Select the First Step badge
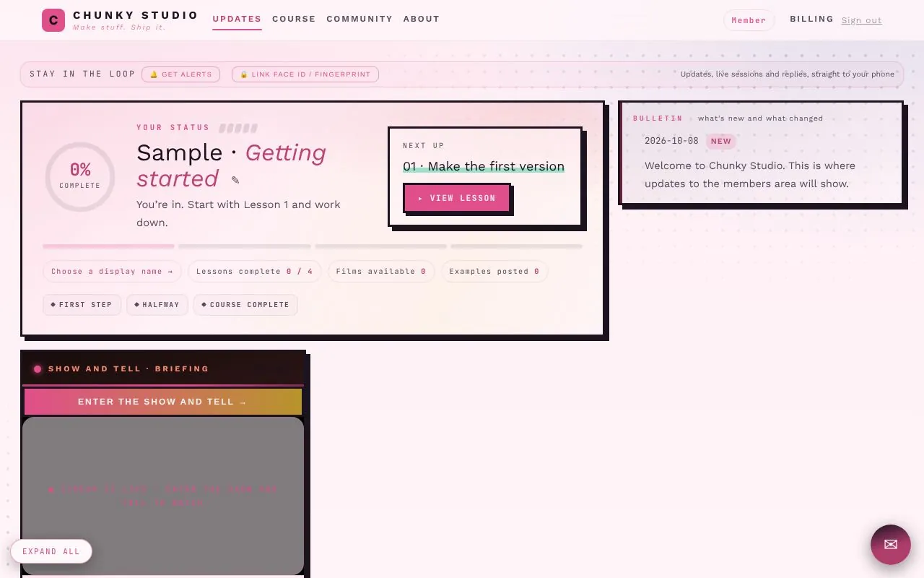The width and height of the screenshot is (924, 578). click(82, 304)
